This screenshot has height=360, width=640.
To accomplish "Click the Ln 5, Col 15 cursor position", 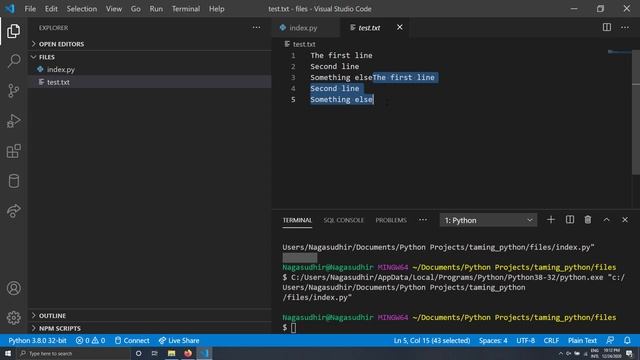I will (x=432, y=340).
